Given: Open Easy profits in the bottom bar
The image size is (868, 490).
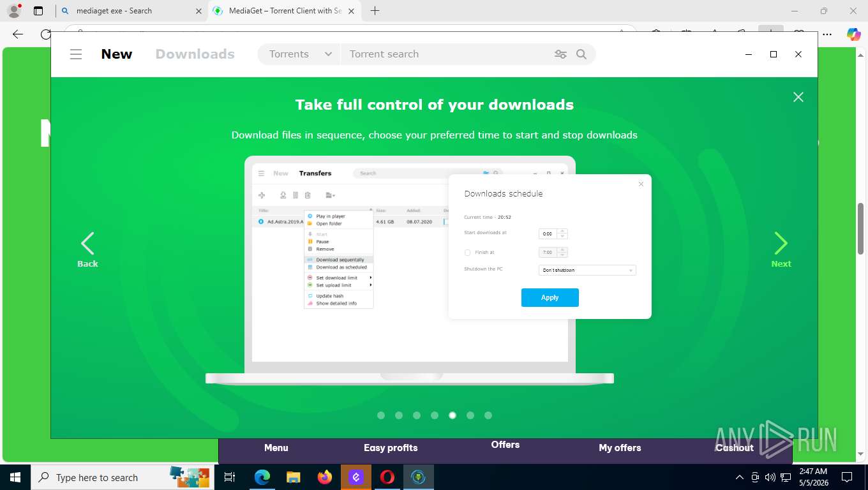Looking at the screenshot, I should tap(391, 448).
